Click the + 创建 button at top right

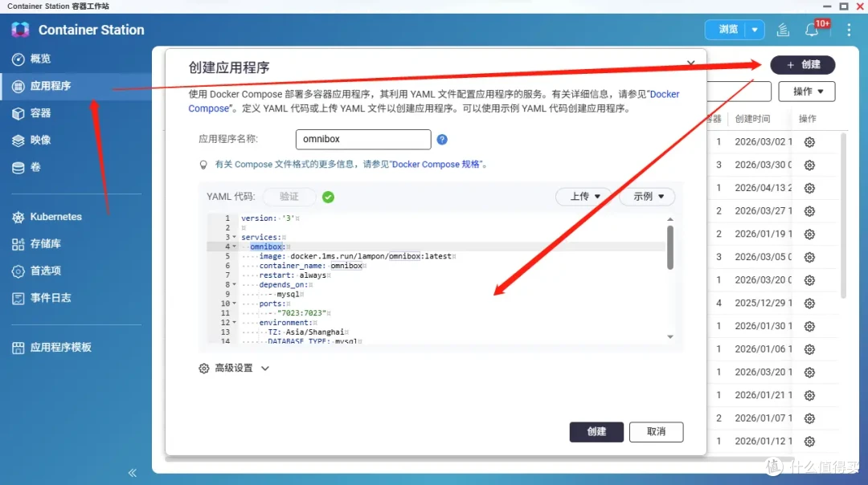pos(803,65)
